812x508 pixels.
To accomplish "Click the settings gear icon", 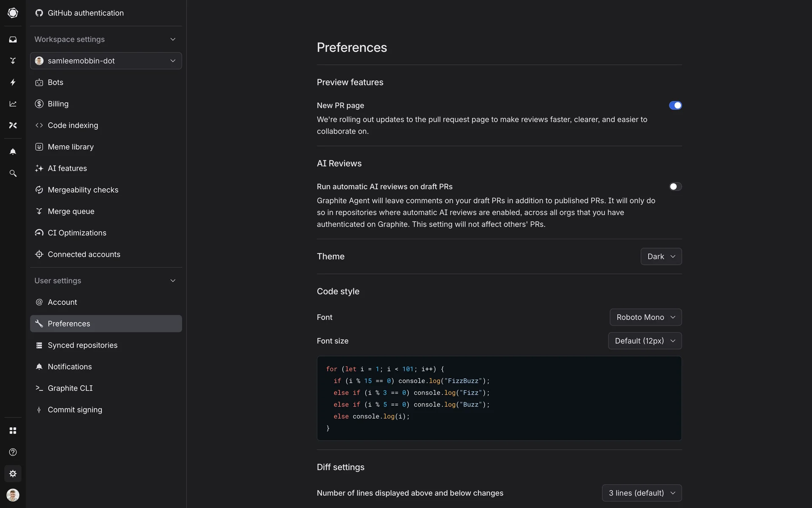I will pos(13,473).
